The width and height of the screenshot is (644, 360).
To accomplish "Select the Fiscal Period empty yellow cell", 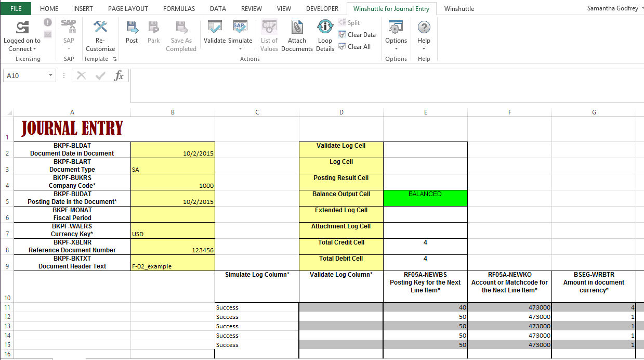I will [173, 214].
